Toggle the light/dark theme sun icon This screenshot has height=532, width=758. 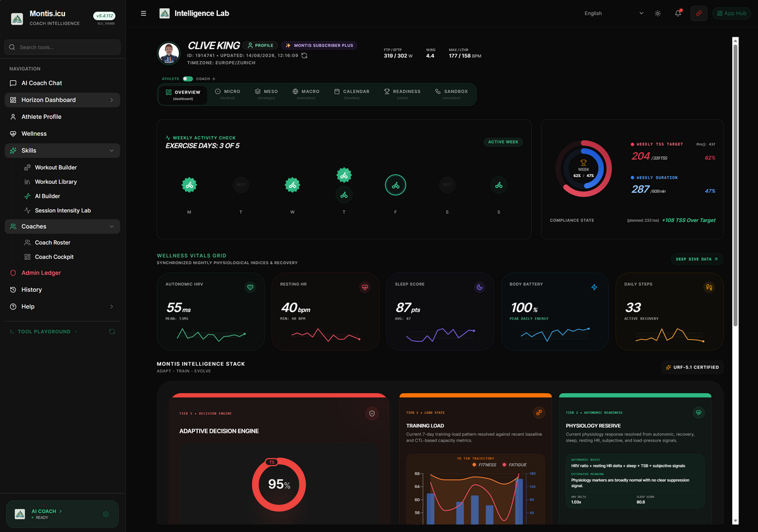click(658, 13)
